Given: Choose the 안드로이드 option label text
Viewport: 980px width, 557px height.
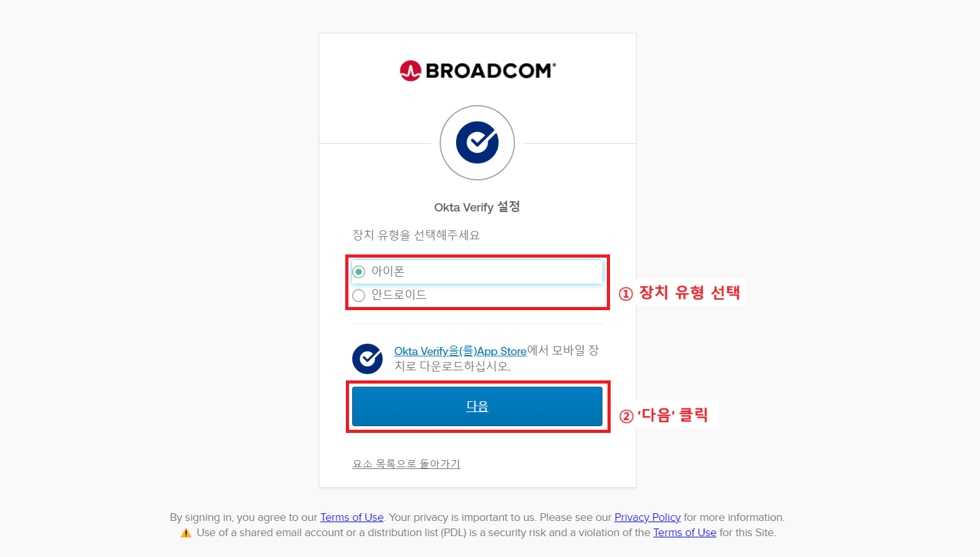Looking at the screenshot, I should [x=399, y=294].
